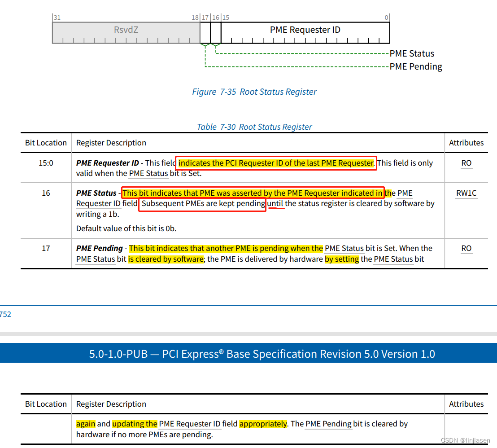
Task: Click second table's Attributes column header
Action: (466, 404)
